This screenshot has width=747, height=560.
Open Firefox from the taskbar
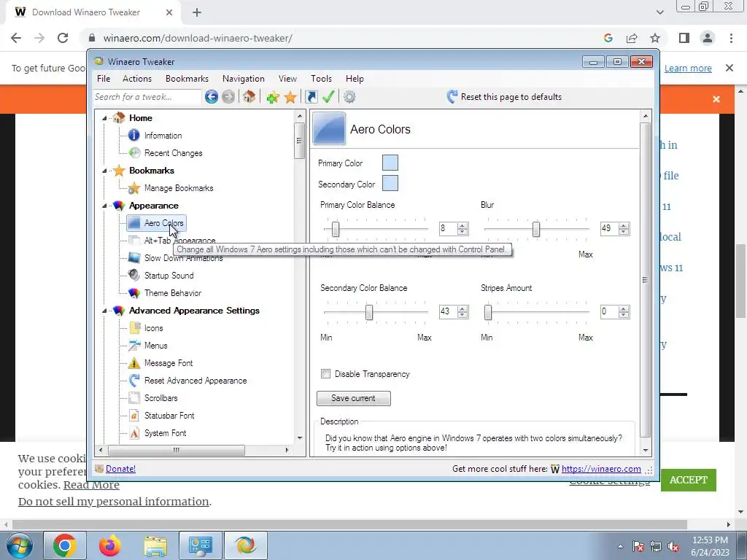pyautogui.click(x=110, y=545)
